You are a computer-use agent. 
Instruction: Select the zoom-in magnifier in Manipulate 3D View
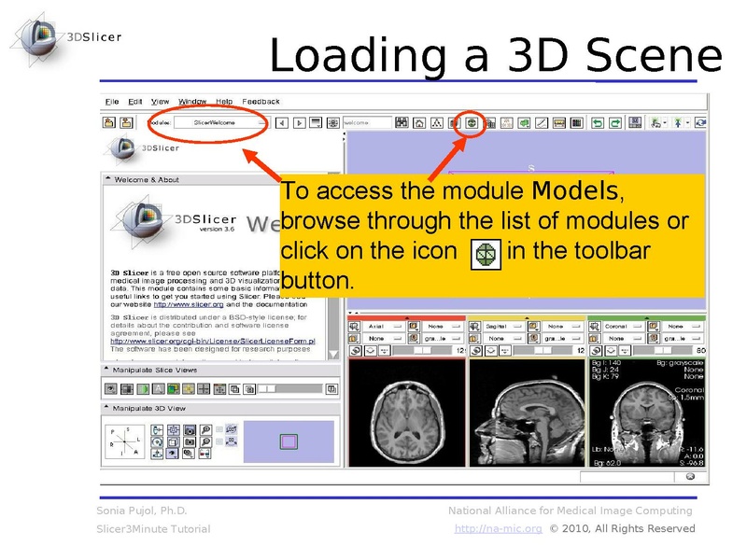point(205,429)
